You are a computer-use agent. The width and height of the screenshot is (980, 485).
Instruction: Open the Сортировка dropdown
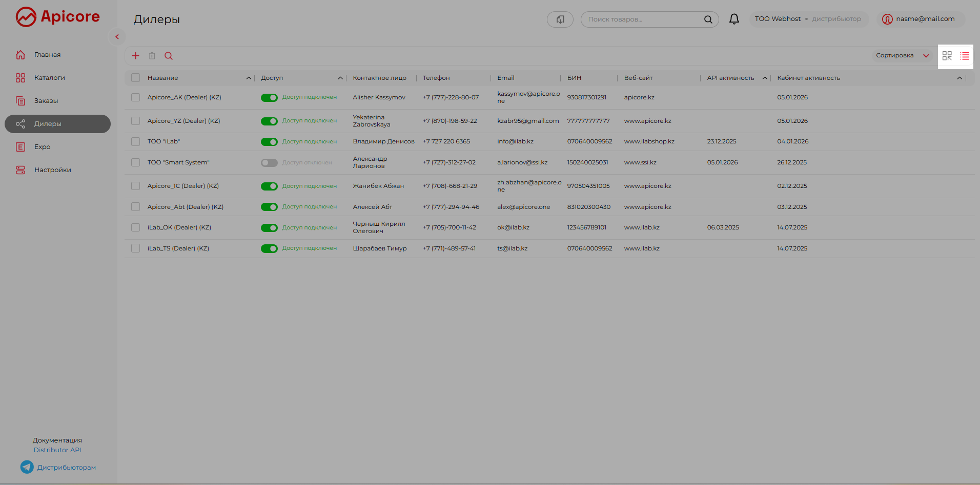902,55
